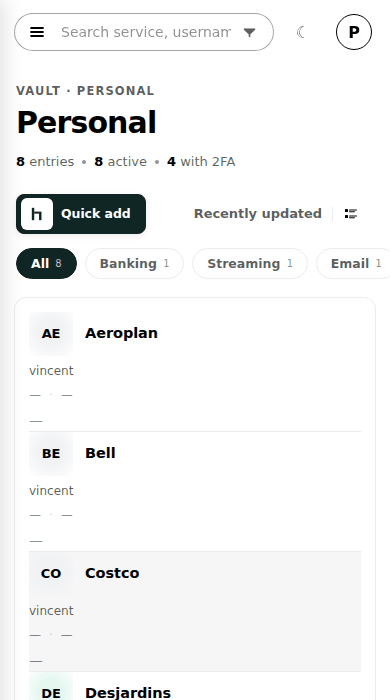Image resolution: width=390 pixels, height=700 pixels.
Task: Click the DE Desjardins avatar icon
Action: pos(51,686)
